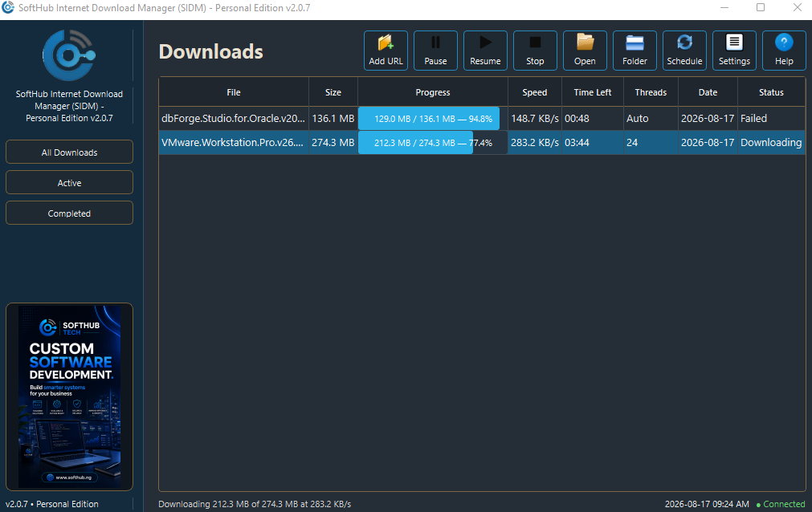Viewport: 812px width, 512px height.
Task: Maximize the SIDM window
Action: click(x=761, y=7)
